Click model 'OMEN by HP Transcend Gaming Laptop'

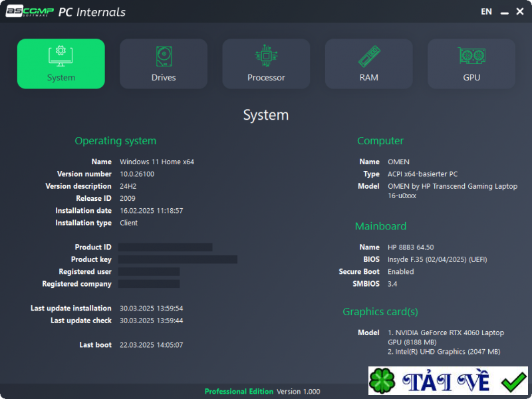pyautogui.click(x=453, y=186)
